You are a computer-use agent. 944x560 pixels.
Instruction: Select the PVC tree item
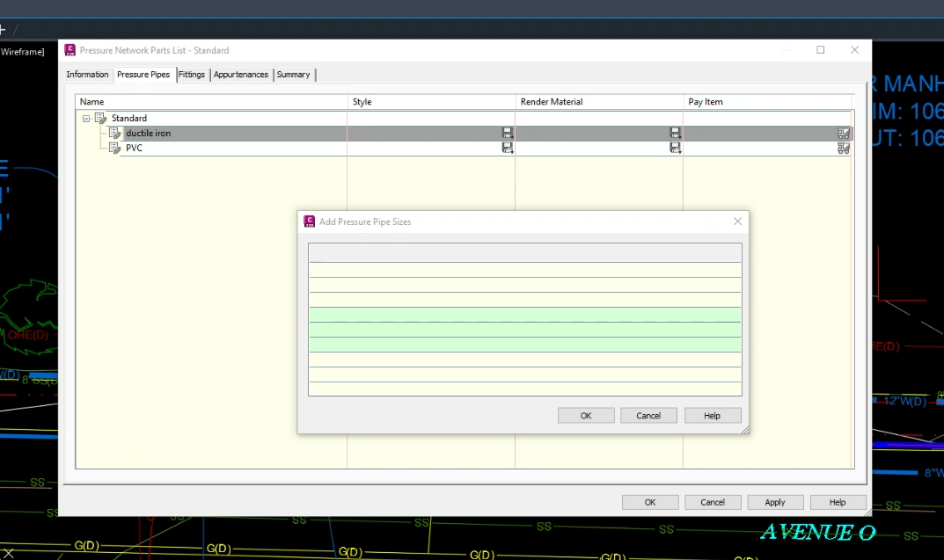click(x=134, y=148)
